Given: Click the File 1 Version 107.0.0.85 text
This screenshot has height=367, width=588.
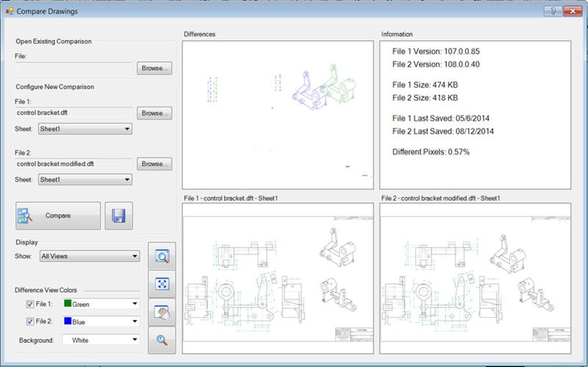Looking at the screenshot, I should 436,51.
